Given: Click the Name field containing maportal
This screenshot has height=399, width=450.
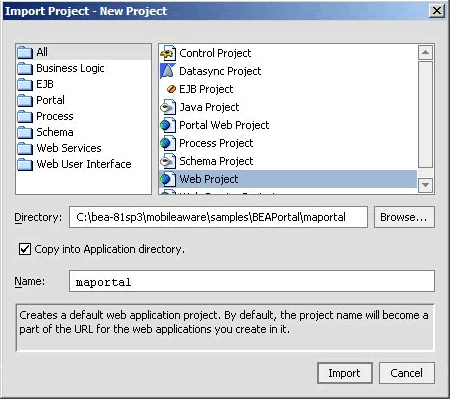Looking at the screenshot, I should click(252, 281).
